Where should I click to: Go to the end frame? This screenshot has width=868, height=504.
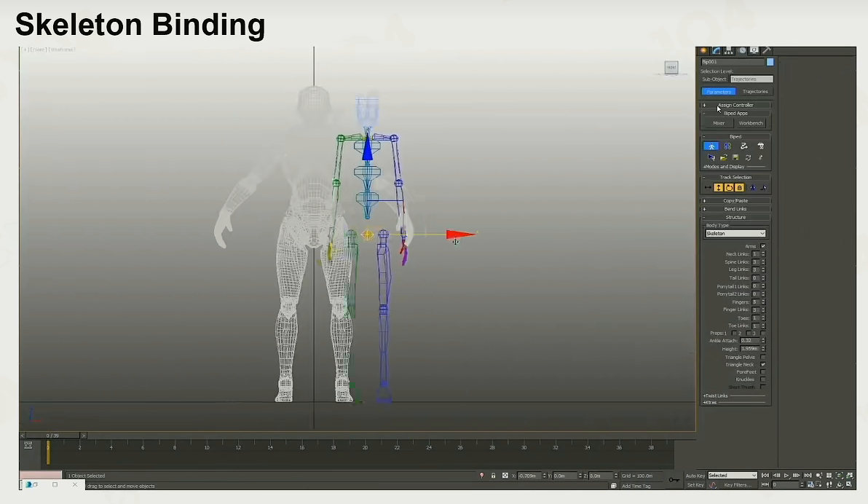click(x=808, y=476)
